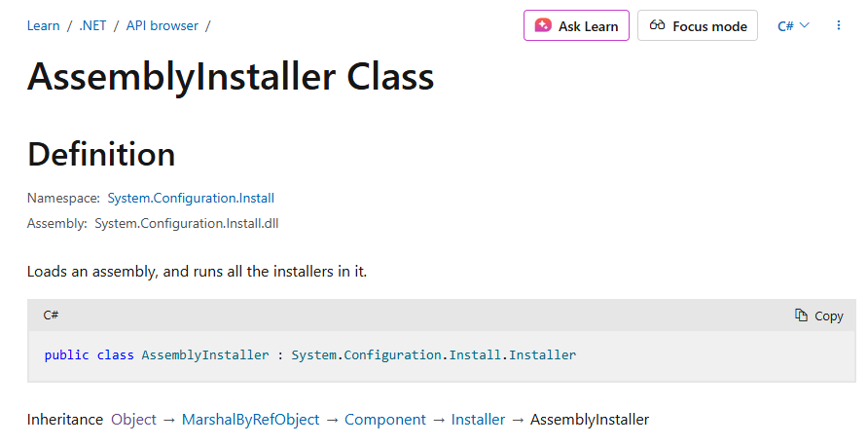Visit the Component class link
The width and height of the screenshot is (868, 446).
coord(385,420)
